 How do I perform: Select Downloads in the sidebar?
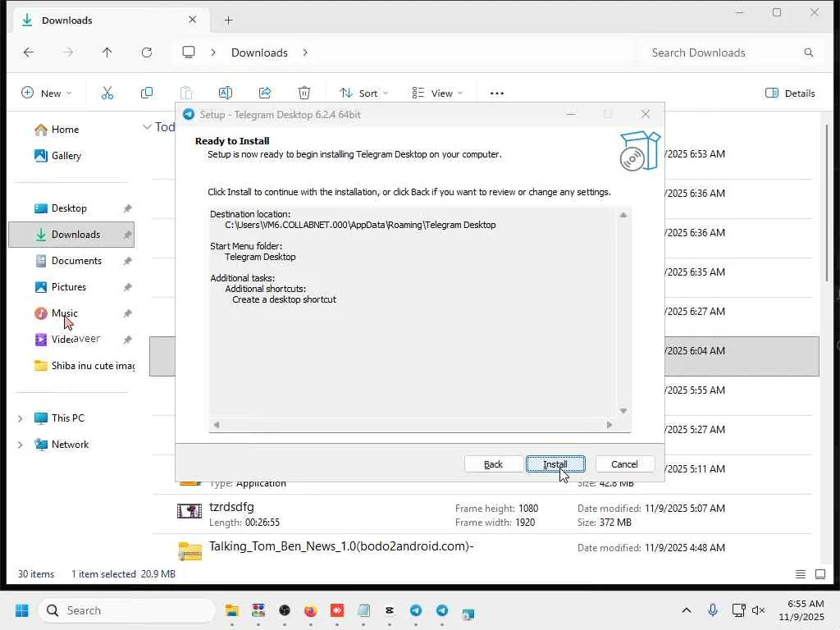(x=71, y=235)
